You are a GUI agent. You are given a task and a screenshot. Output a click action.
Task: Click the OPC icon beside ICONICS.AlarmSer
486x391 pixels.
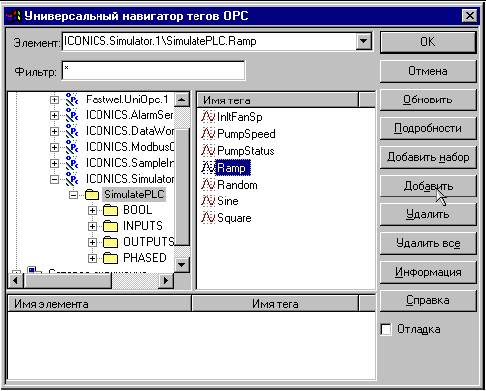tap(72, 115)
